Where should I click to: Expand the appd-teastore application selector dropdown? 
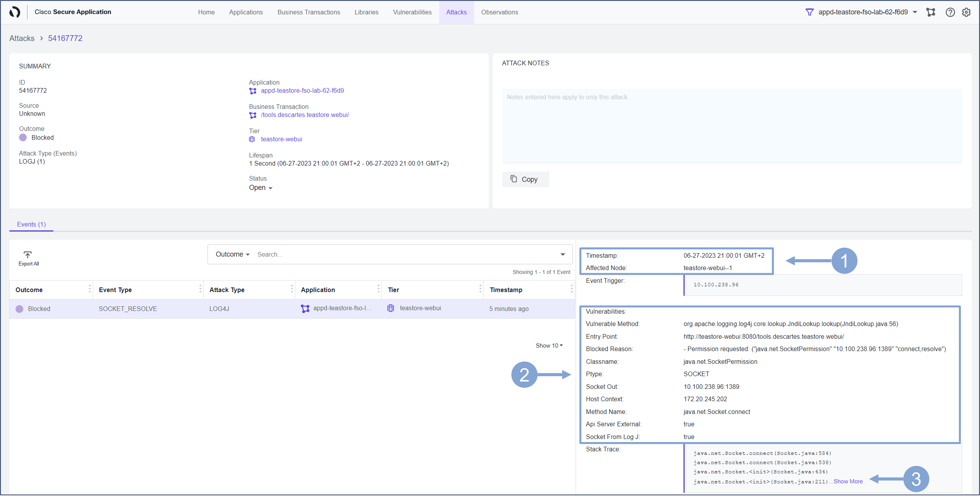pos(915,12)
